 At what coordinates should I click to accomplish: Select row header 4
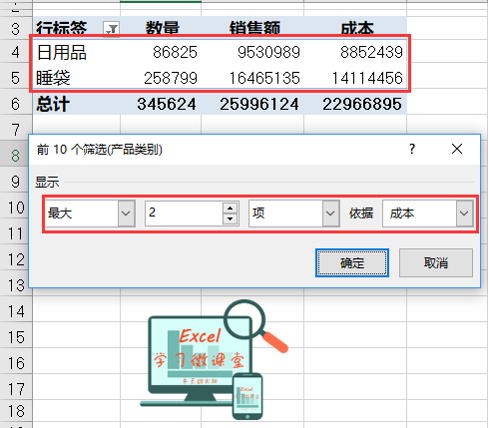point(16,52)
